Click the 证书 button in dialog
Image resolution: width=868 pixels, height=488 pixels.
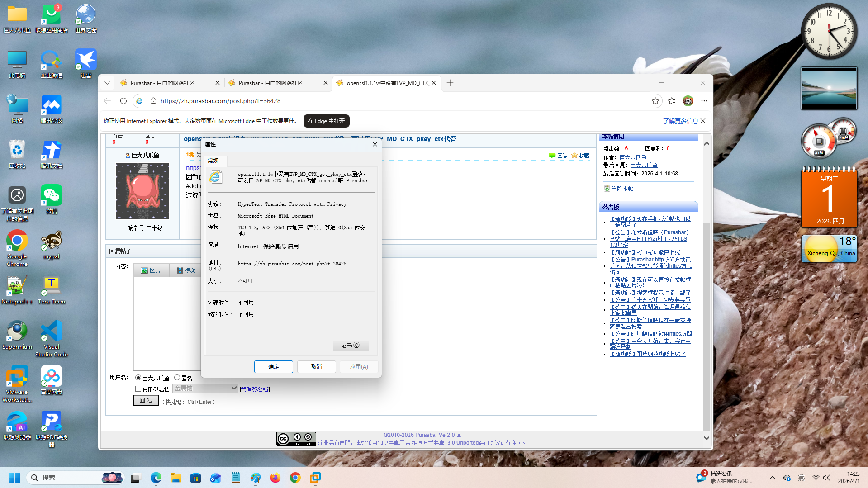tap(351, 345)
